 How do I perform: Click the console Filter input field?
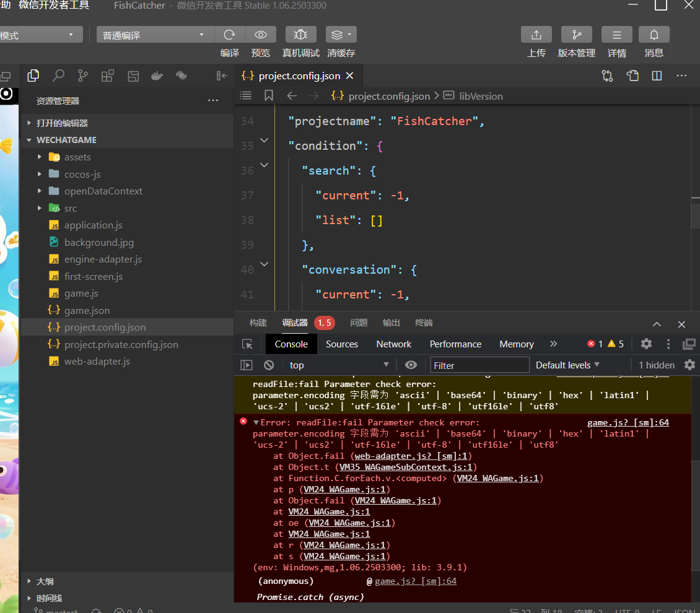click(x=479, y=365)
